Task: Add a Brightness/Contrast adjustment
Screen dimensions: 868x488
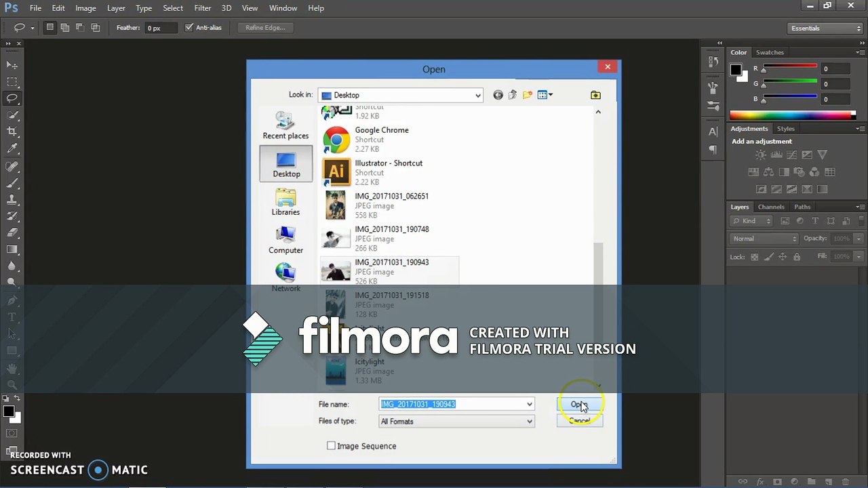Action: (761, 155)
